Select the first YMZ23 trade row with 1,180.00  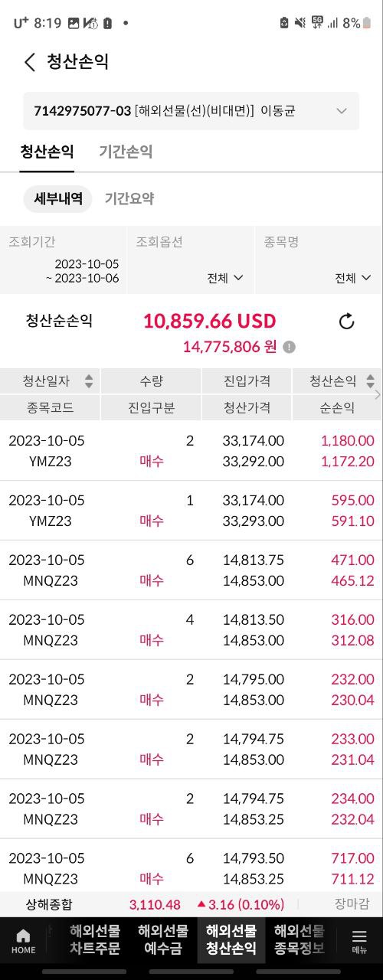coord(191,451)
